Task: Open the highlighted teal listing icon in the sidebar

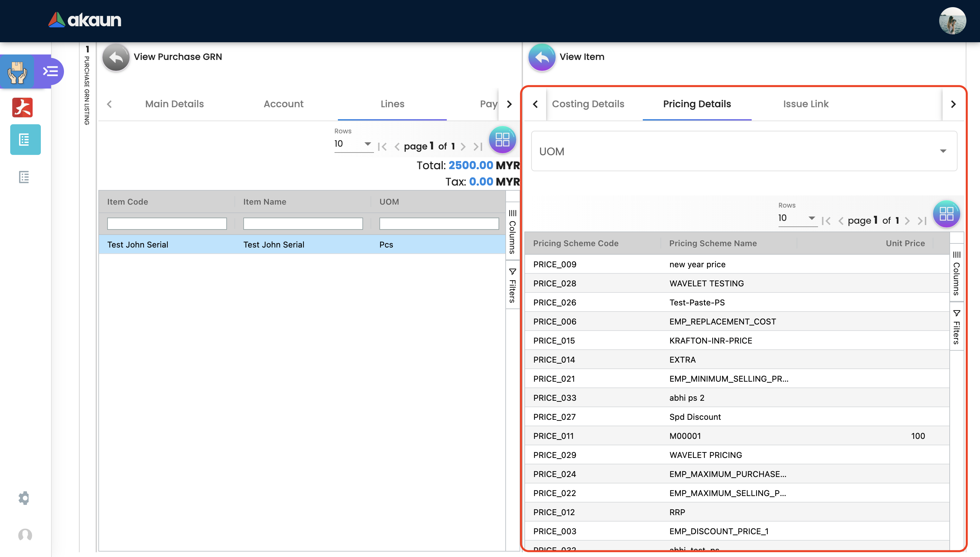Action: point(25,140)
